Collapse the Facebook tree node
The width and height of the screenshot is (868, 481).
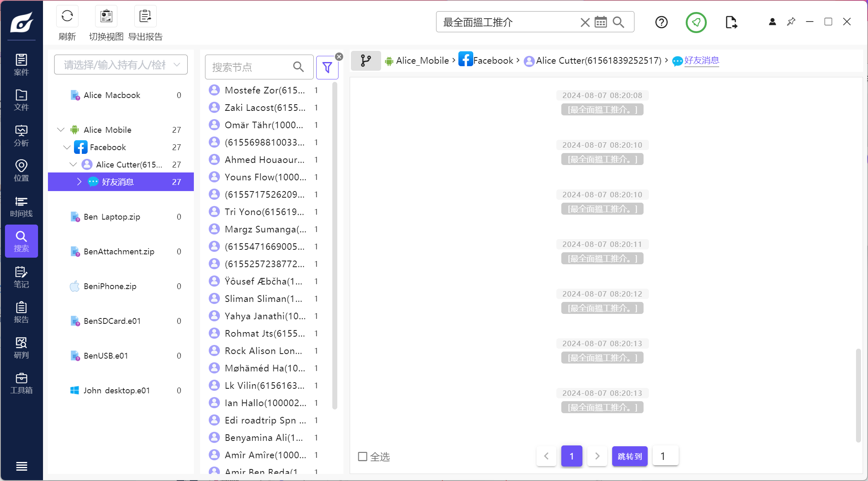(x=67, y=147)
